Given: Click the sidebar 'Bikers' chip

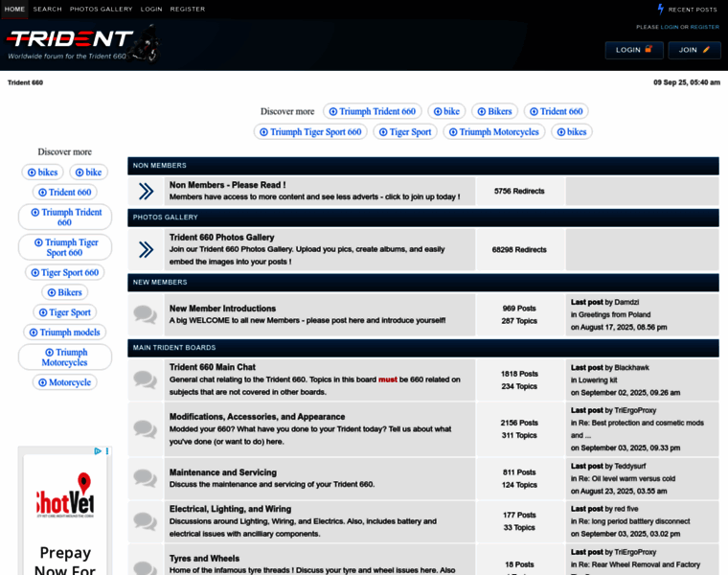Looking at the screenshot, I should (x=64, y=292).
